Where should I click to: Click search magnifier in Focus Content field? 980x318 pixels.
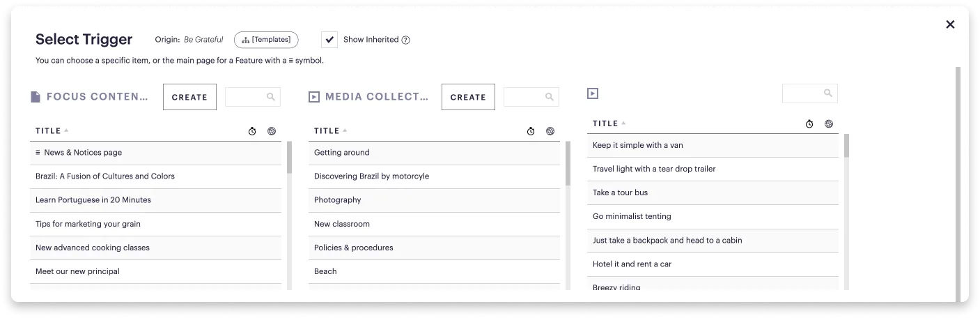point(271,97)
